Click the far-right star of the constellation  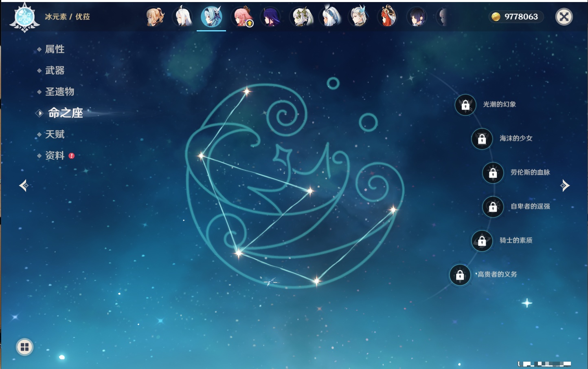pyautogui.click(x=393, y=210)
